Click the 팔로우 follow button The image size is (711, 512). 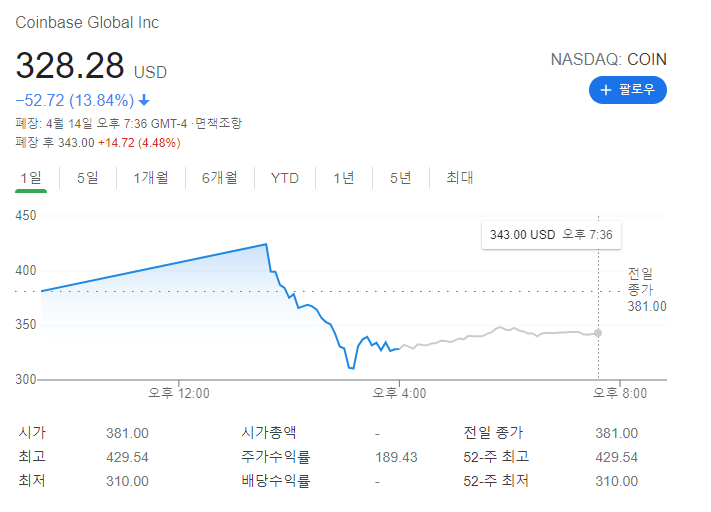627,90
